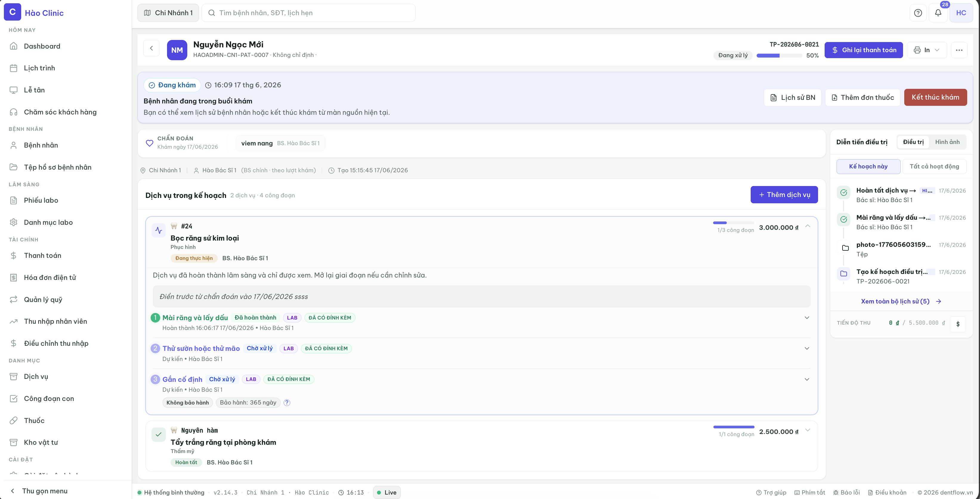Screen dimensions: 980x499
Task: Click the Thanh toán dollar icon
Action: click(14, 255)
